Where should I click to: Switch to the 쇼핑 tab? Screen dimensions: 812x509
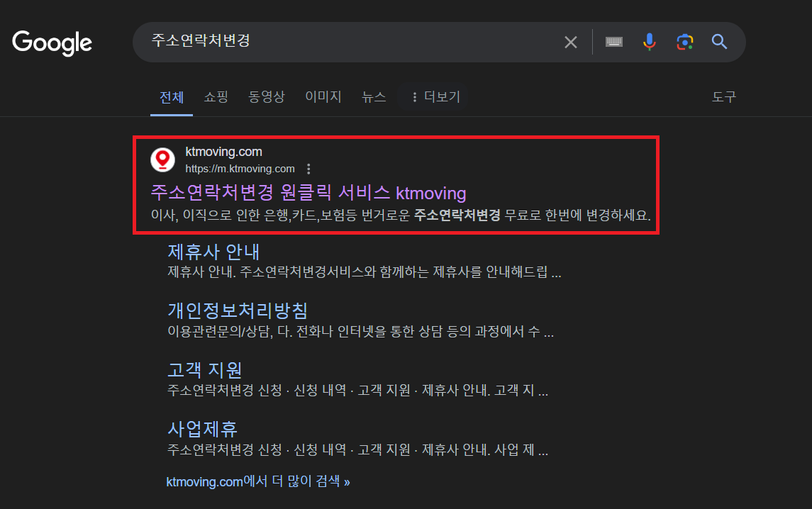(216, 97)
